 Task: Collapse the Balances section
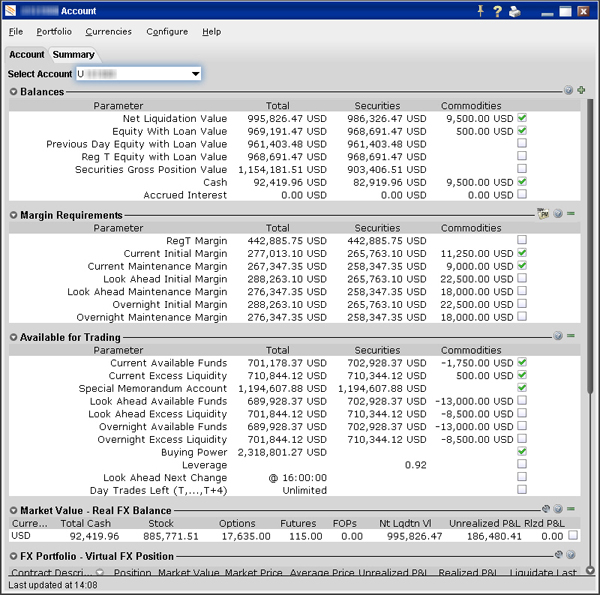13,92
